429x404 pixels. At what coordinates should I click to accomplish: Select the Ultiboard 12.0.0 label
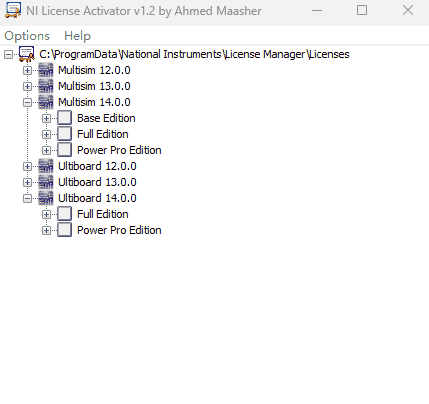pyautogui.click(x=97, y=166)
